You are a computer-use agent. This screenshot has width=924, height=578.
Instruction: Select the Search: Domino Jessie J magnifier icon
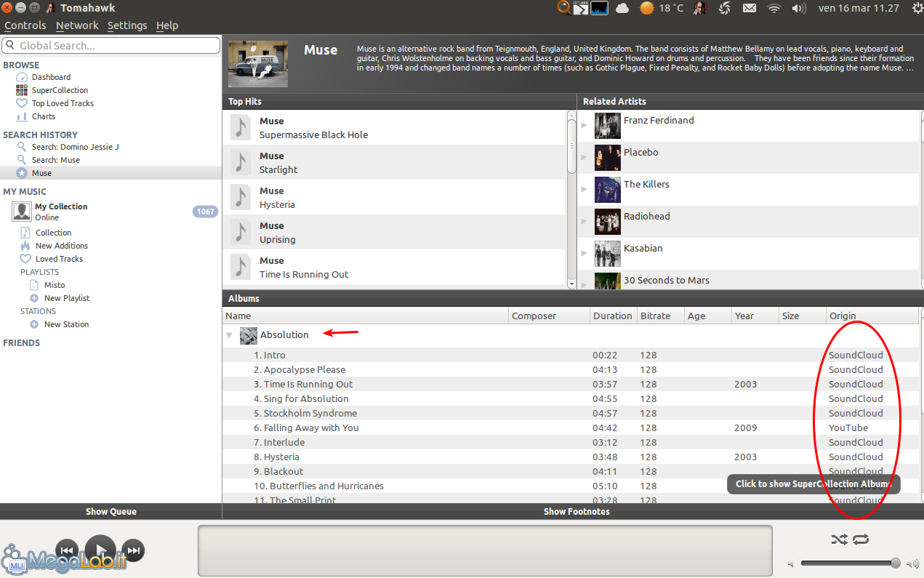point(23,147)
